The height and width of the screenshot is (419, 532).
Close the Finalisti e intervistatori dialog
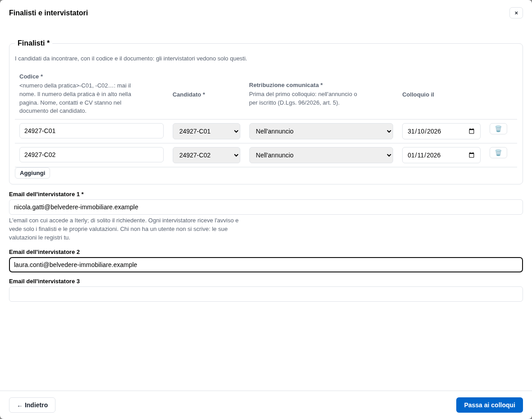point(516,13)
